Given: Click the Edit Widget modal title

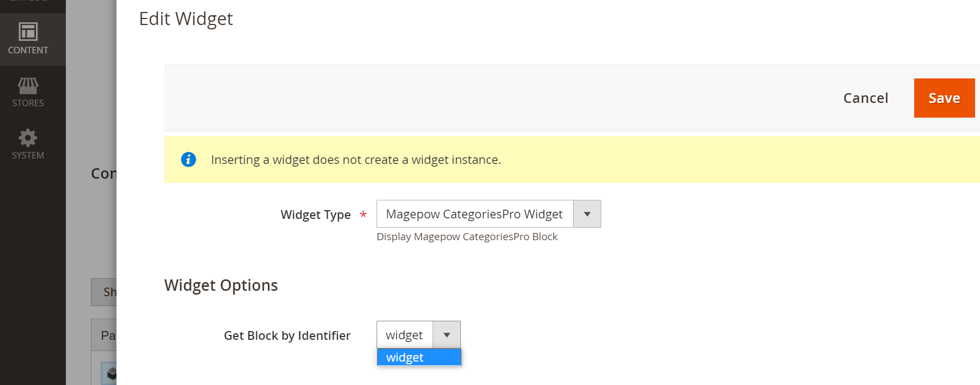Looking at the screenshot, I should pos(186,19).
